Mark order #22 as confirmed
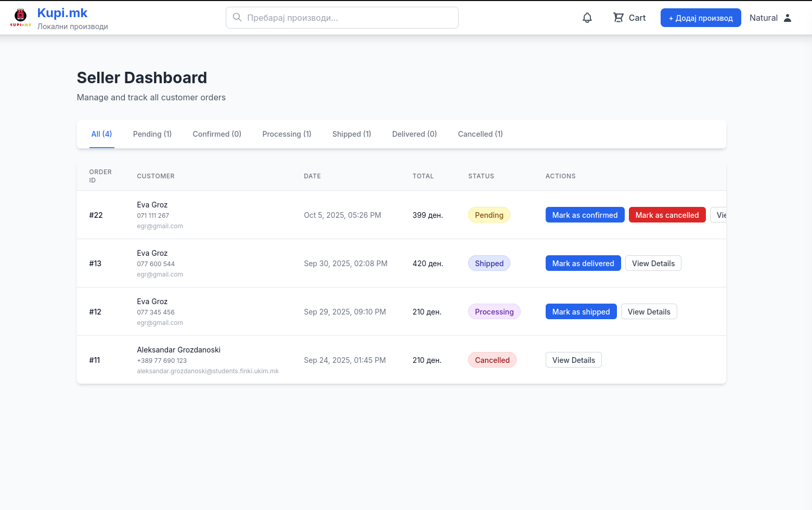812x510 pixels. point(585,215)
